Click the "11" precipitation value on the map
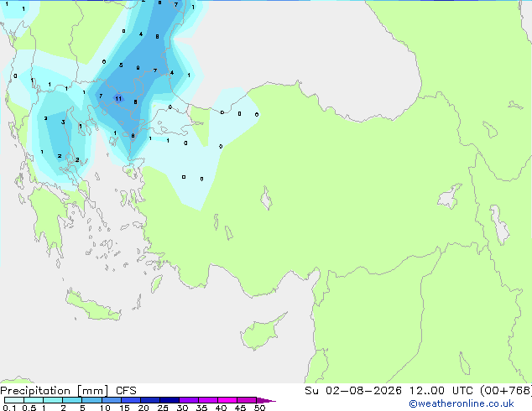 (118, 99)
